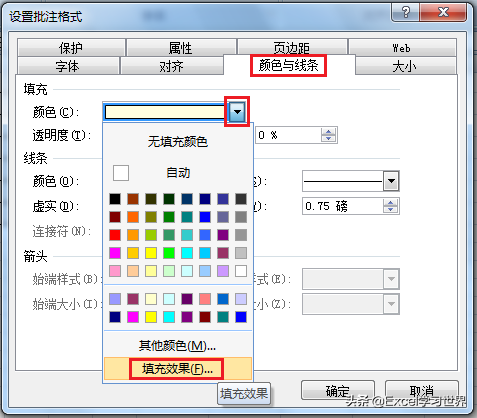
Task: Choose 填充效果(F)... entry
Action: pyautogui.click(x=178, y=369)
